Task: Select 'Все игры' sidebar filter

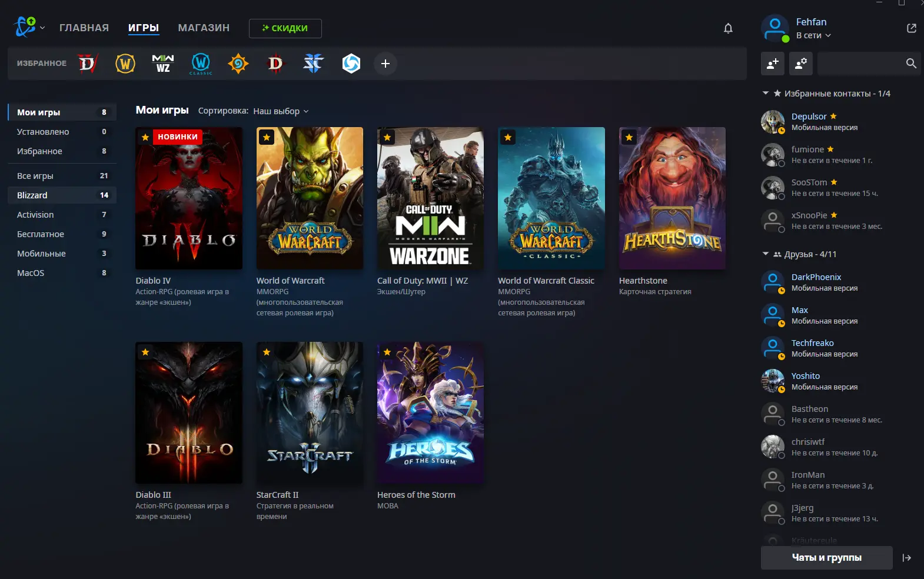Action: [x=62, y=176]
